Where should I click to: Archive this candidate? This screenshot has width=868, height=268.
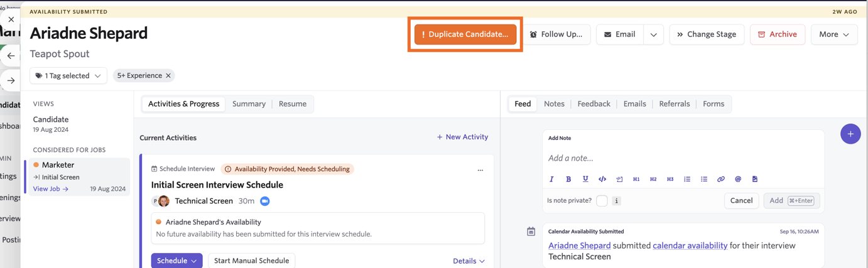tap(778, 35)
